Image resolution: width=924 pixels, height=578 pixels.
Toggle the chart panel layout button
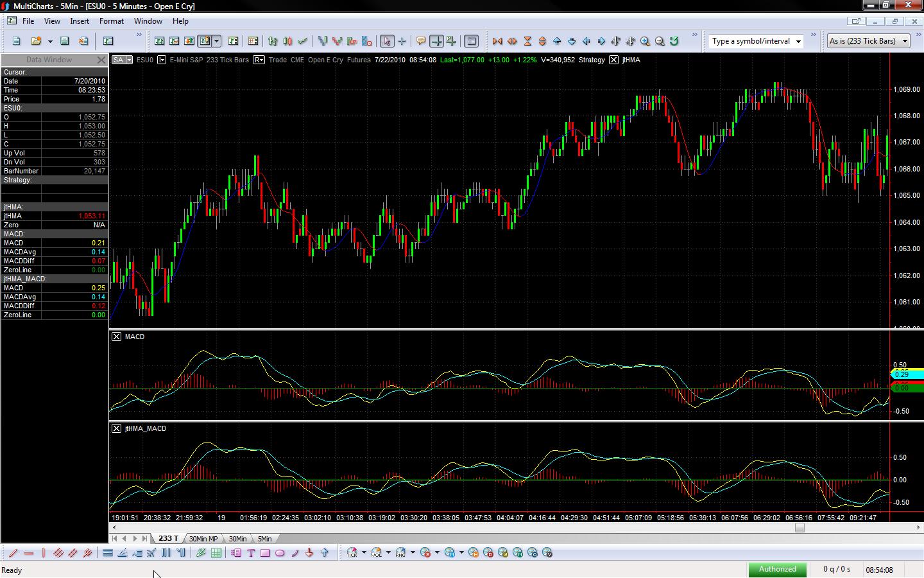pyautogui.click(x=471, y=41)
